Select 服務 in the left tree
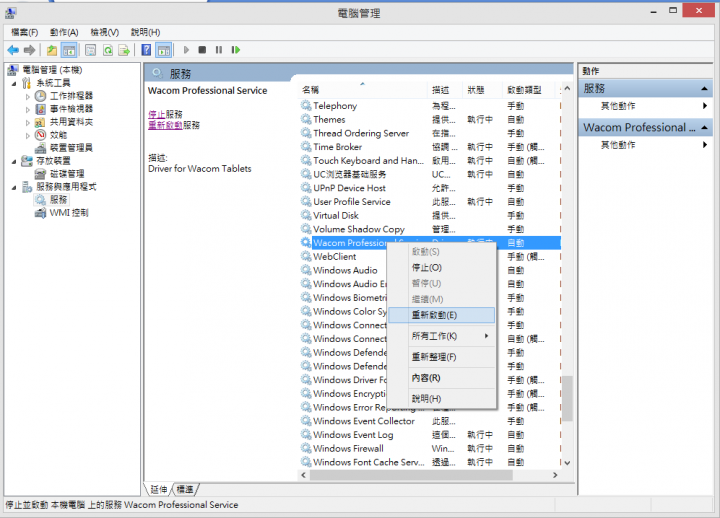Viewport: 720px width, 518px height. click(58, 200)
